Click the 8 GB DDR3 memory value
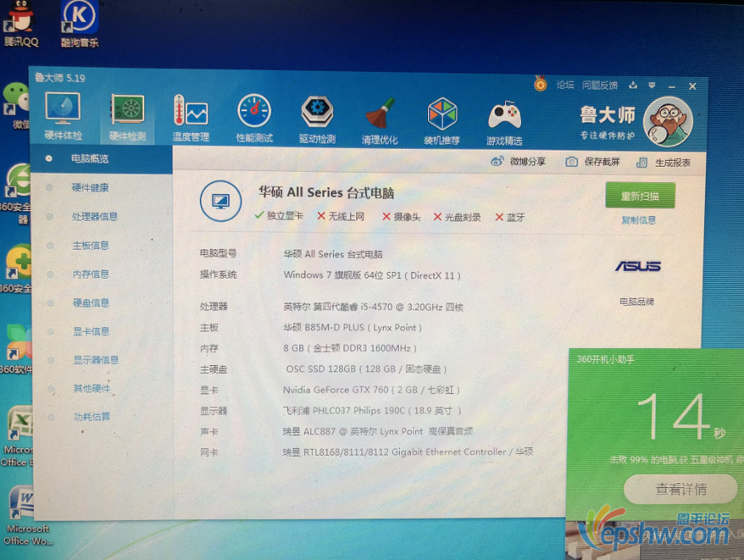 coord(350,348)
